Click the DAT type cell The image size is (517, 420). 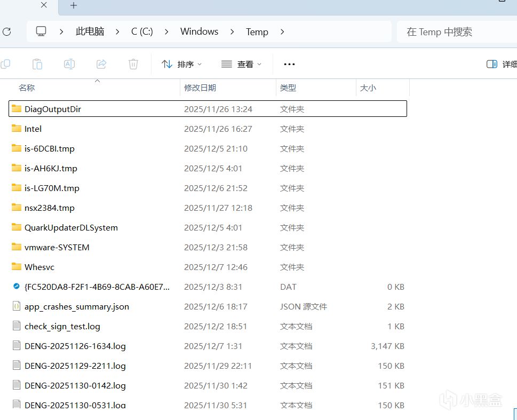pyautogui.click(x=288, y=287)
